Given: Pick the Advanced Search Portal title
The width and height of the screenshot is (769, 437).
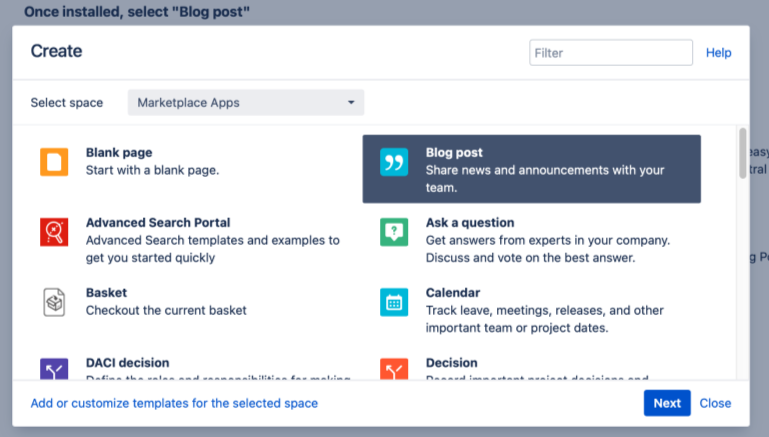Looking at the screenshot, I should tap(158, 223).
